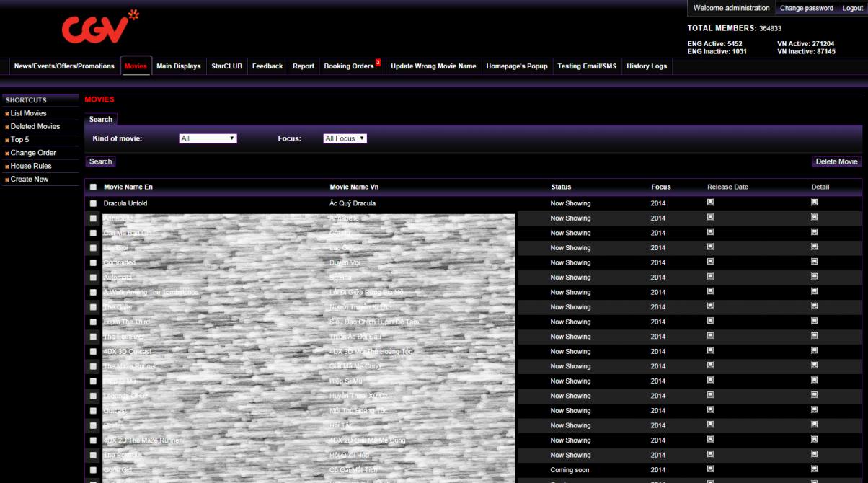Click Detail icon in Coming soon row
The image size is (868, 483).
814,469
